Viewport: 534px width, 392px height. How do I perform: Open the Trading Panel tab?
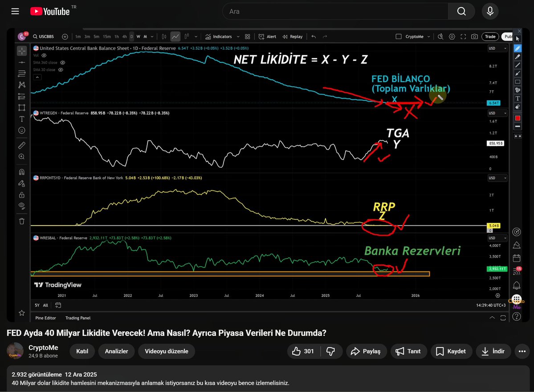78,318
